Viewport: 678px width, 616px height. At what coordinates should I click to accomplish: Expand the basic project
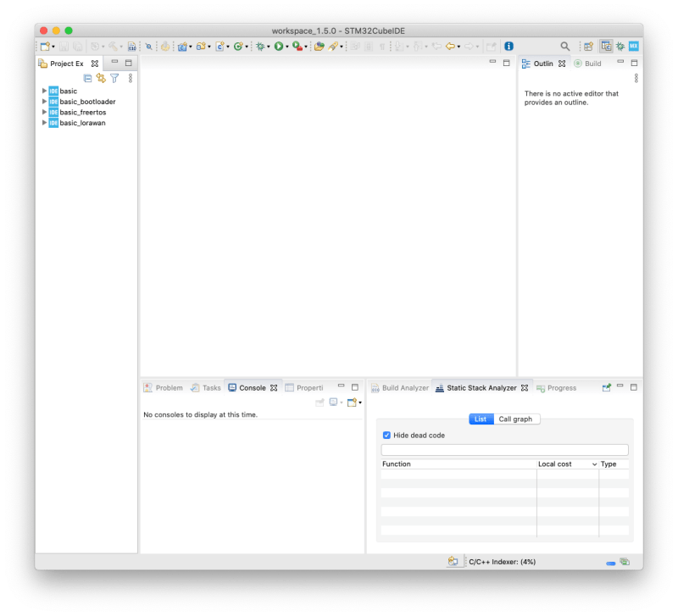coord(44,91)
